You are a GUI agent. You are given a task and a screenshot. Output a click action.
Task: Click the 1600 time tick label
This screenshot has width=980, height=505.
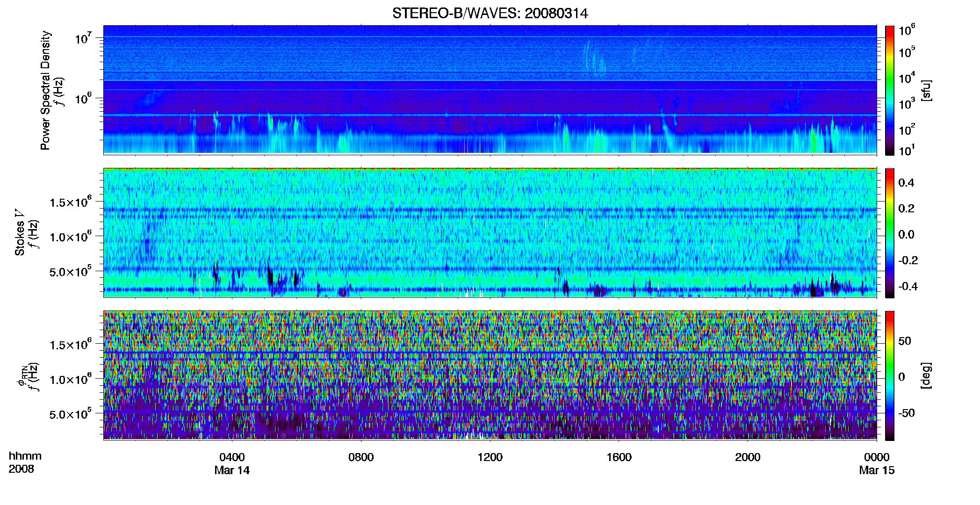(619, 457)
